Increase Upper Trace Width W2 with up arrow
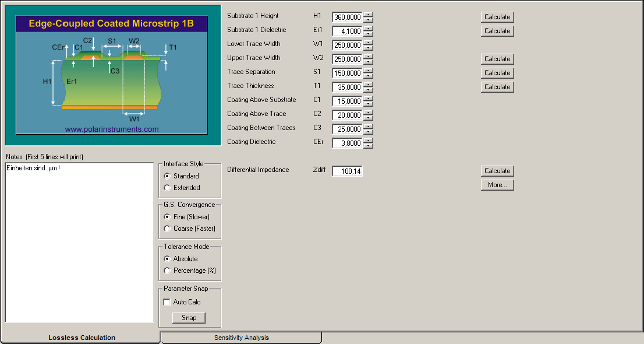This screenshot has height=344, width=644. (369, 57)
